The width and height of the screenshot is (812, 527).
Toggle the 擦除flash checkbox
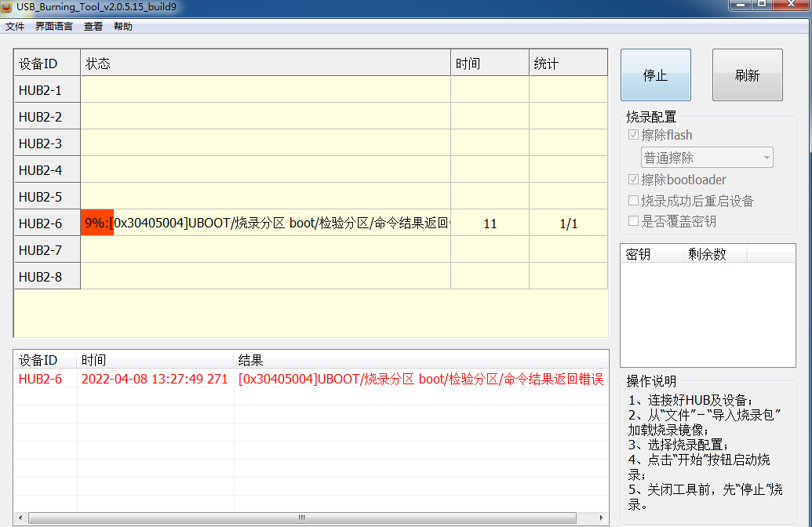coord(633,135)
